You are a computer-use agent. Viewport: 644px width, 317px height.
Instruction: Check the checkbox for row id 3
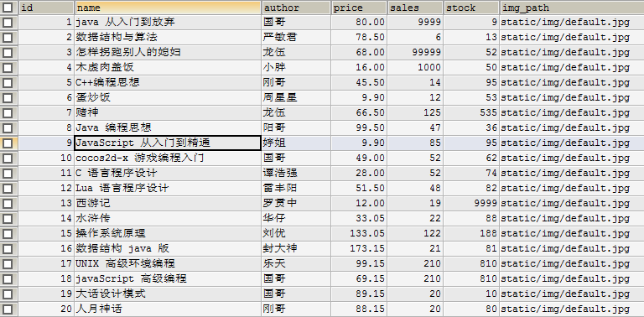tap(8, 53)
